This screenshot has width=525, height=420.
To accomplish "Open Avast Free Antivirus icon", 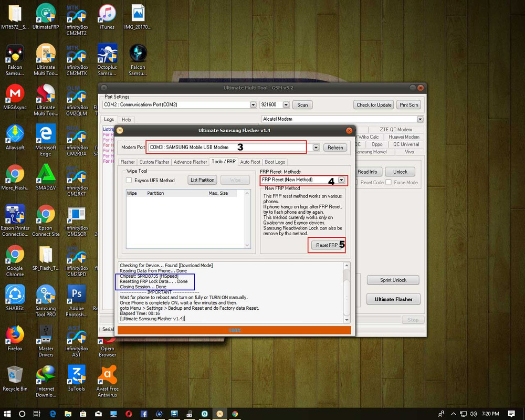I will pos(107,381).
